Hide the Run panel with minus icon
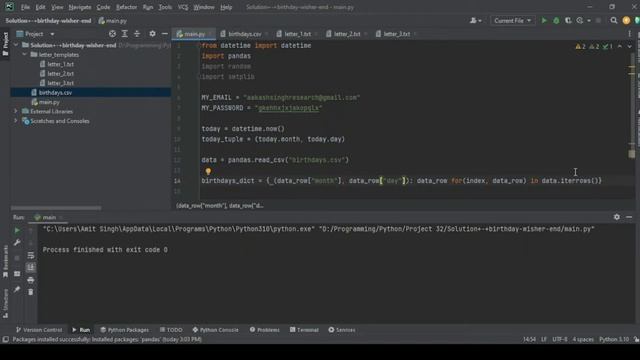The height and width of the screenshot is (360, 640). [629, 217]
